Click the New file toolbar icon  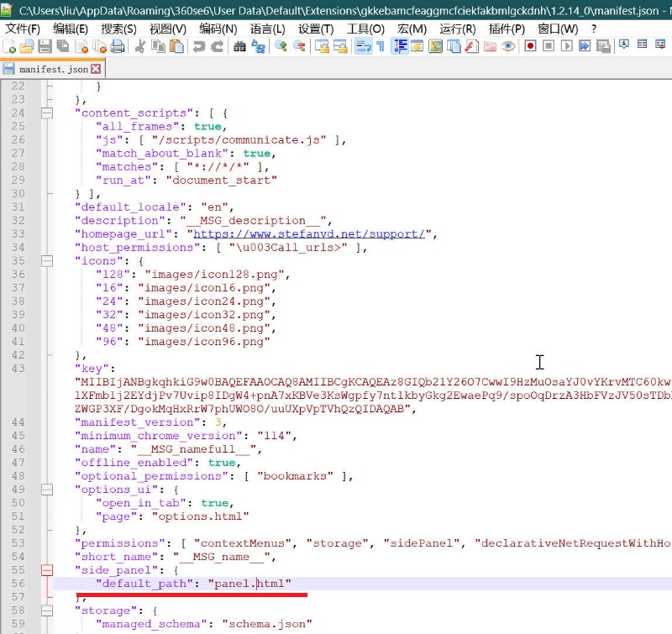pos(9,47)
